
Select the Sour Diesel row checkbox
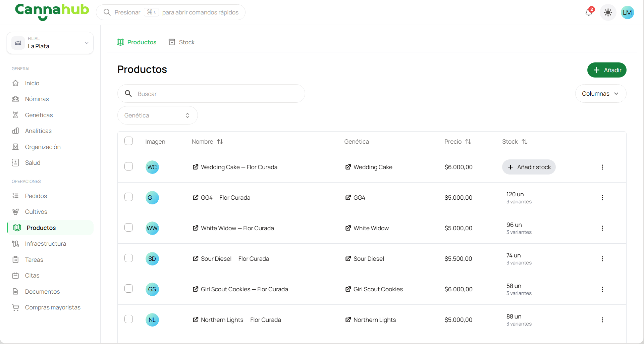click(x=128, y=258)
